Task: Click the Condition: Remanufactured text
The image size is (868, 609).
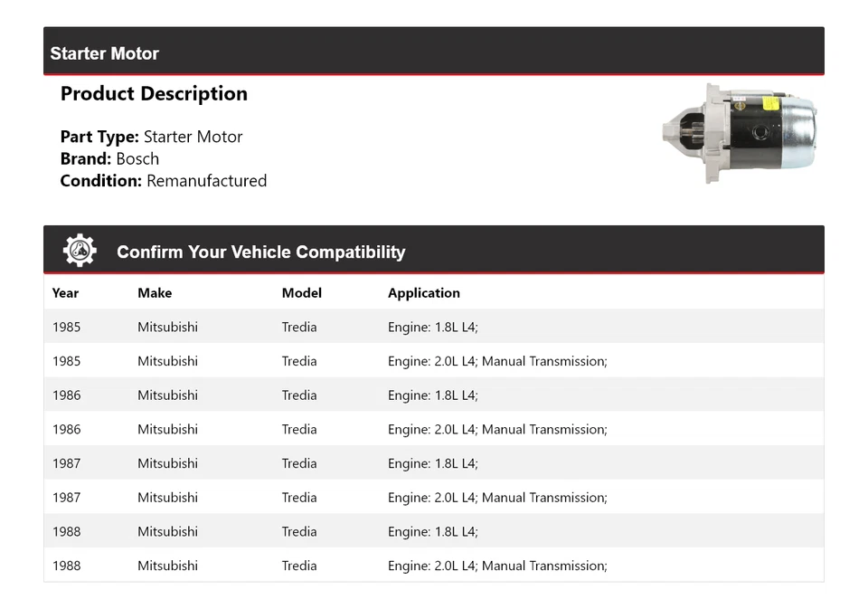Action: [x=163, y=181]
